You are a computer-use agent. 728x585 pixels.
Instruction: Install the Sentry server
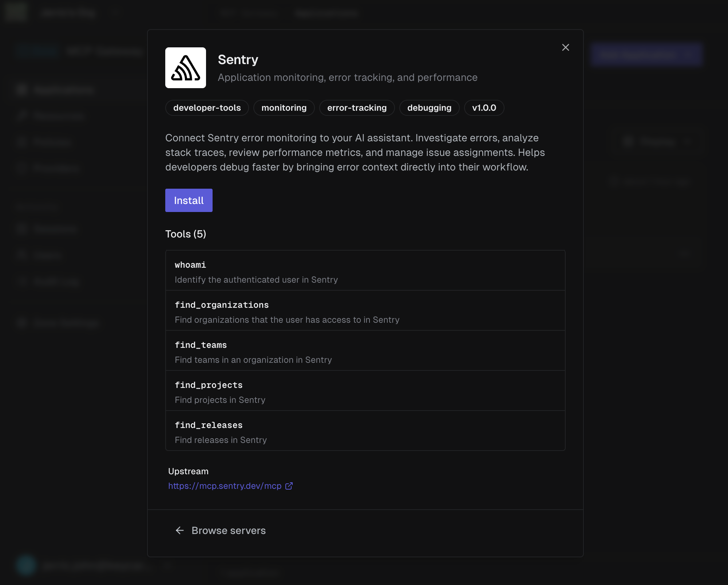click(189, 200)
